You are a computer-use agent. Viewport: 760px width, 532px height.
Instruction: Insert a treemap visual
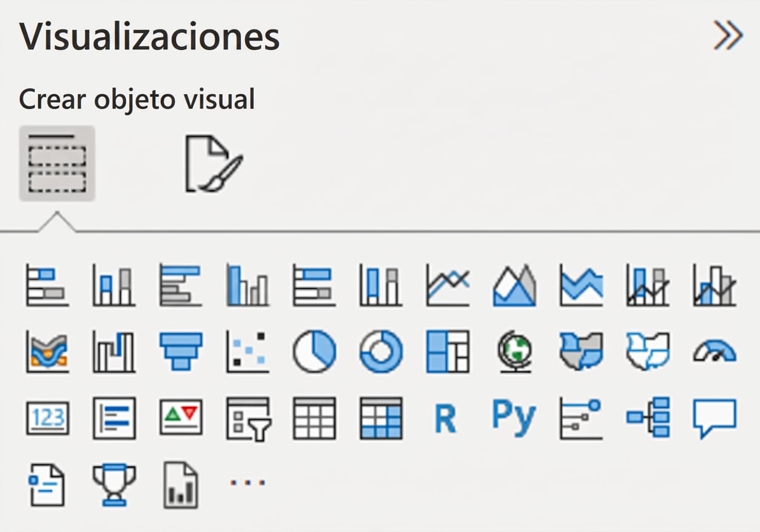pos(448,352)
